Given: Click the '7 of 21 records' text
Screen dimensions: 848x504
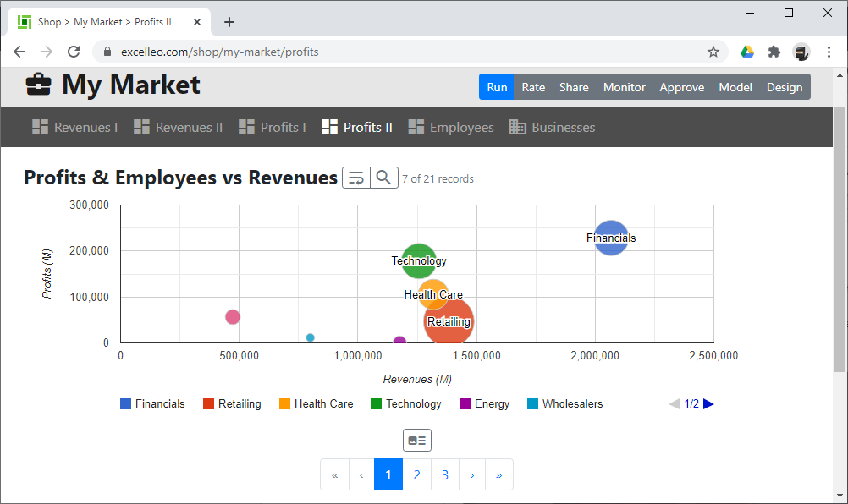Looking at the screenshot, I should pyautogui.click(x=438, y=178).
